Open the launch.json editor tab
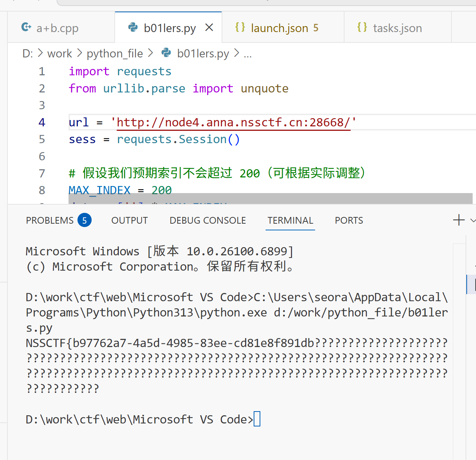The height and width of the screenshot is (460, 476). 283,28
